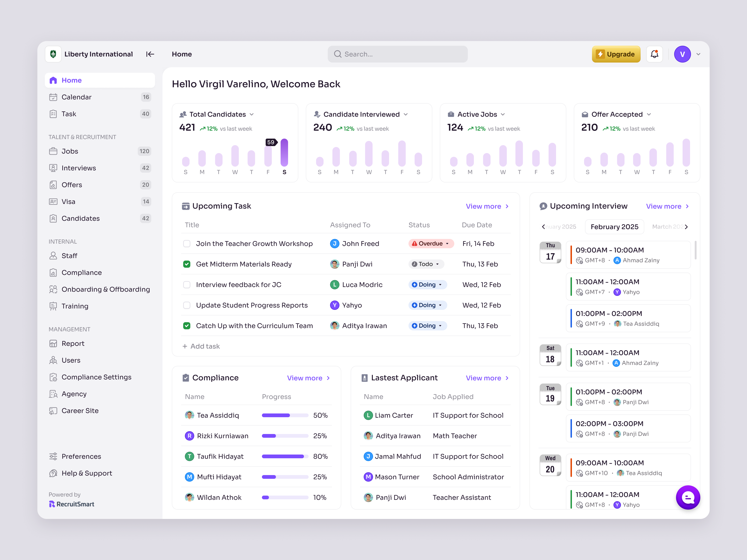The image size is (747, 560).
Task: Select the Interviews item in the sidebar
Action: 79,168
